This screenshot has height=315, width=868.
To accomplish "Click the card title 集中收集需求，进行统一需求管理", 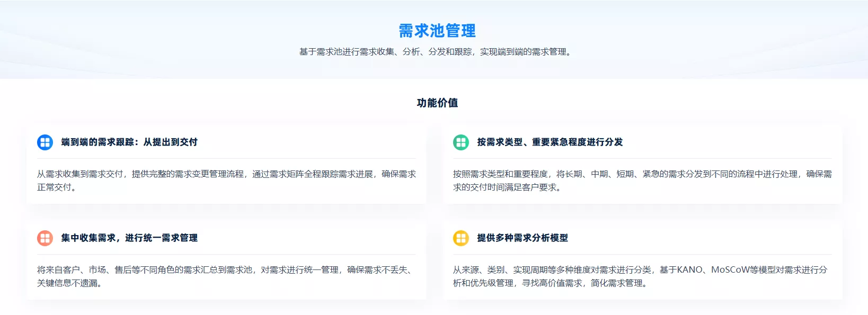I will [x=129, y=238].
